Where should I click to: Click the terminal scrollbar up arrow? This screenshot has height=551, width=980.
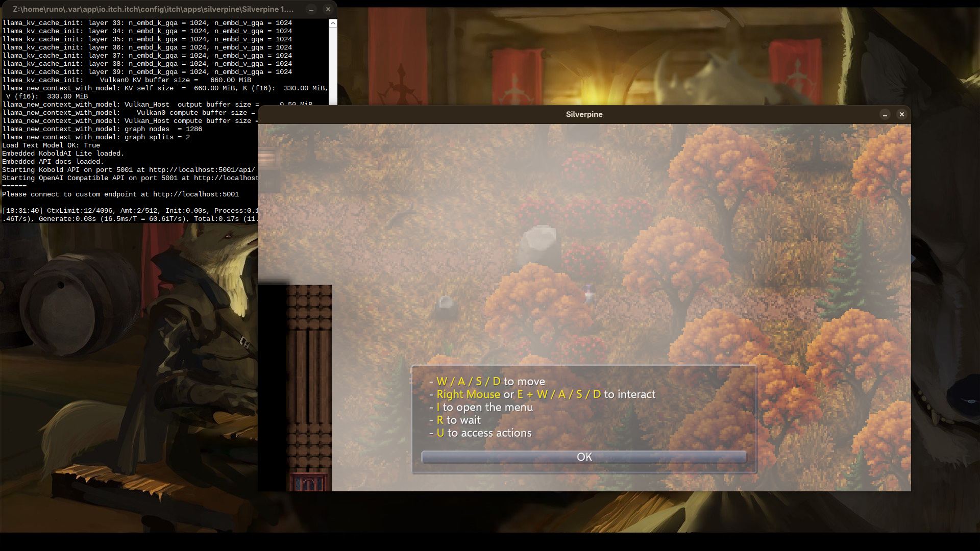[333, 23]
